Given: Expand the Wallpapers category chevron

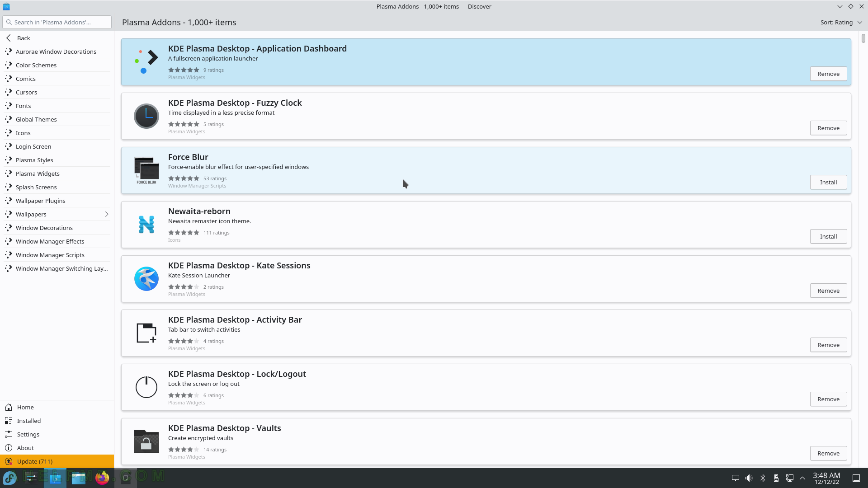Looking at the screenshot, I should (107, 214).
